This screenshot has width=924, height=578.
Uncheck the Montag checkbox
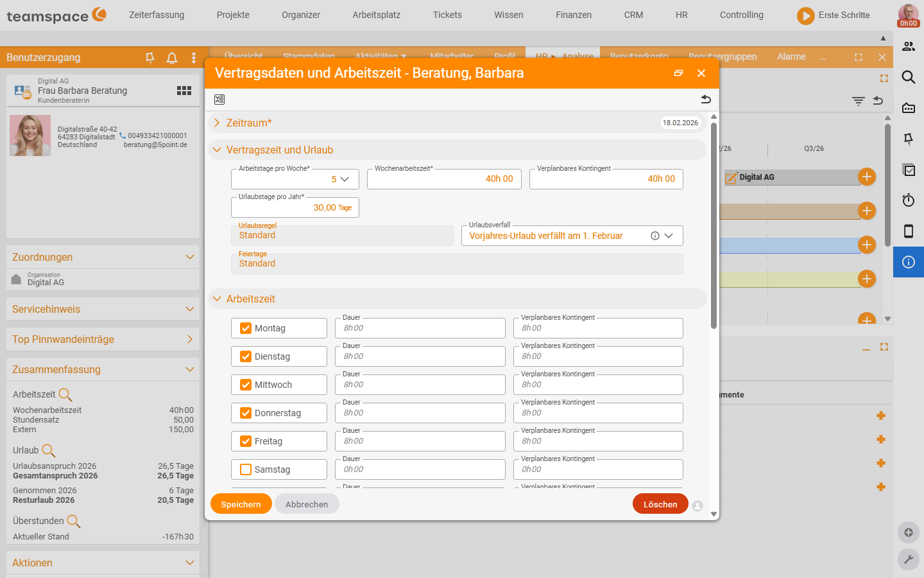pos(246,328)
